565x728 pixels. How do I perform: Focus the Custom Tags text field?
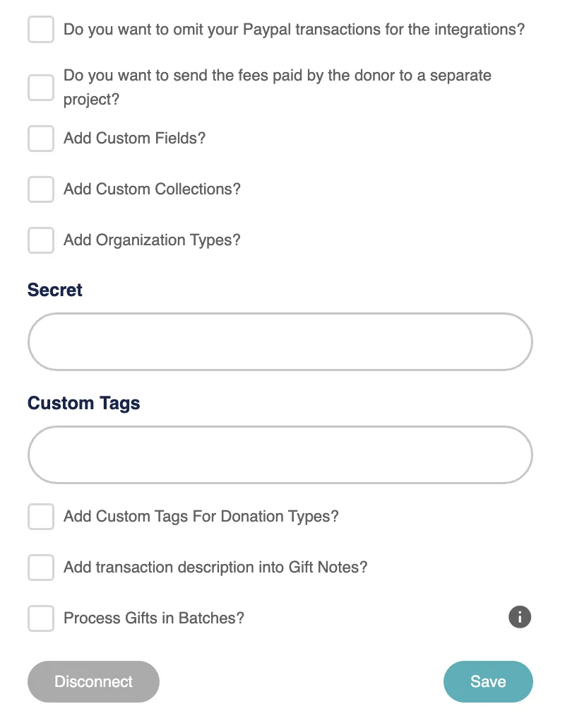[280, 455]
